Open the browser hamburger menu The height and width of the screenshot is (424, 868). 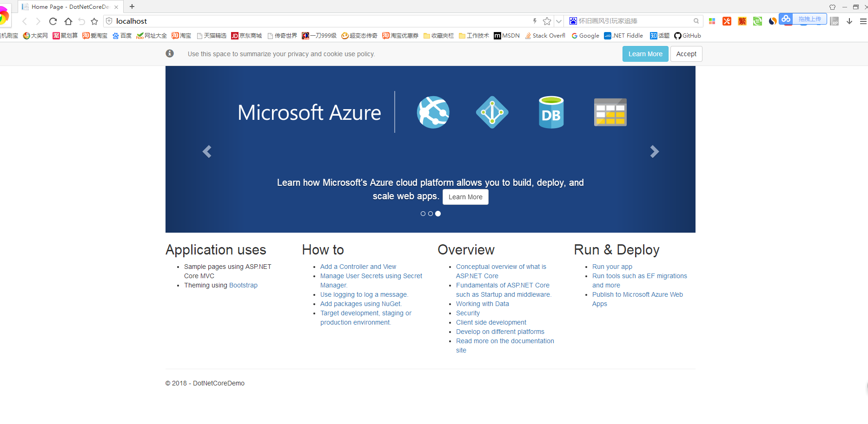[863, 21]
